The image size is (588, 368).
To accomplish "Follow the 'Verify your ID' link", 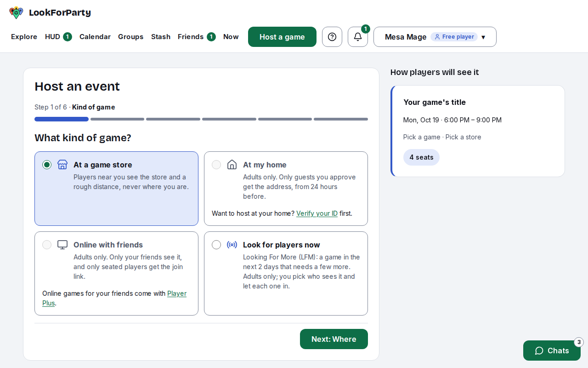I will 317,213.
